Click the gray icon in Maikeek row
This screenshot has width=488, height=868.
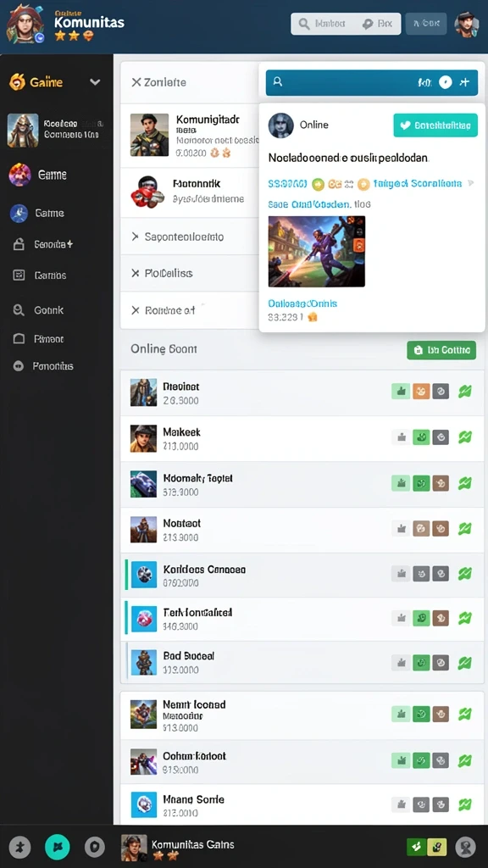[441, 437]
